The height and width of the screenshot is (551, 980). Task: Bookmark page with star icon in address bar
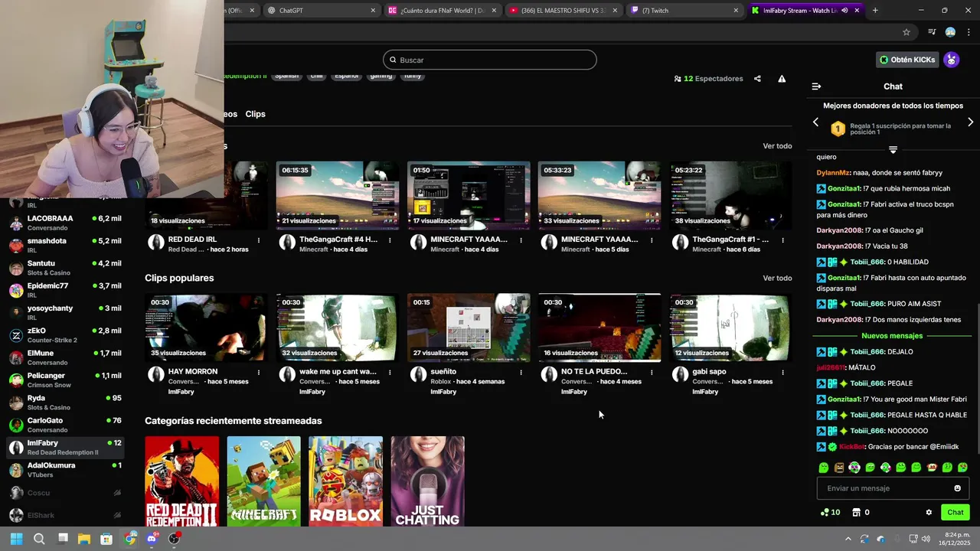906,32
